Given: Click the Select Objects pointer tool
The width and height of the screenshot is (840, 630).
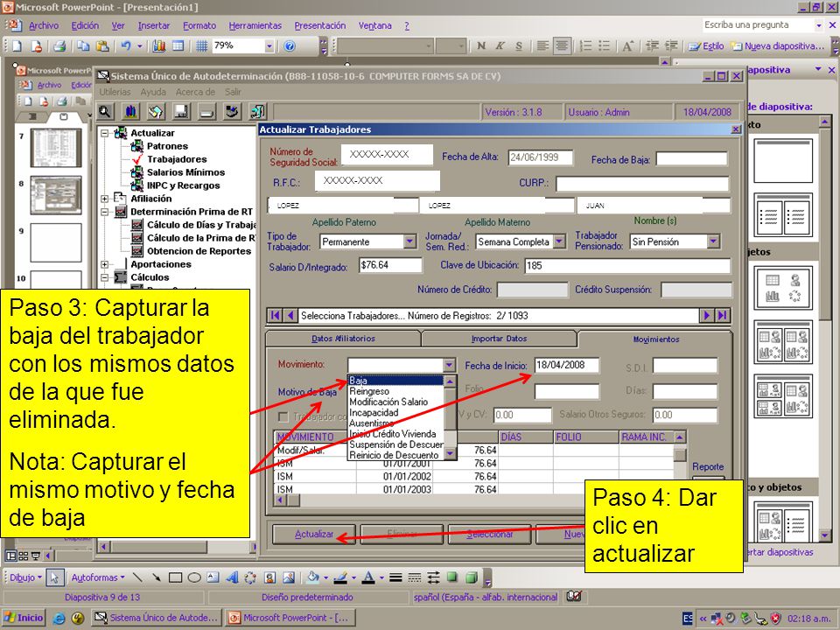Looking at the screenshot, I should 54,577.
